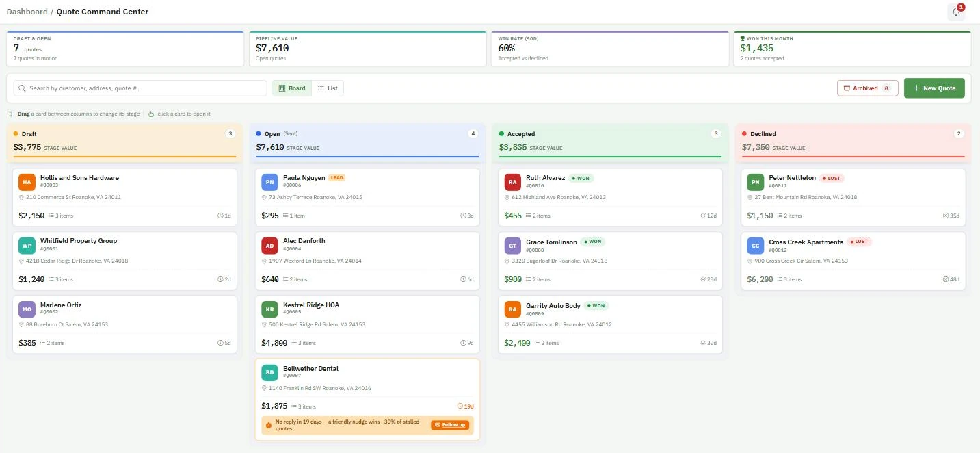980x453 pixels.
Task: Click the GA avatar for Garrity Auto Body
Action: (513, 309)
